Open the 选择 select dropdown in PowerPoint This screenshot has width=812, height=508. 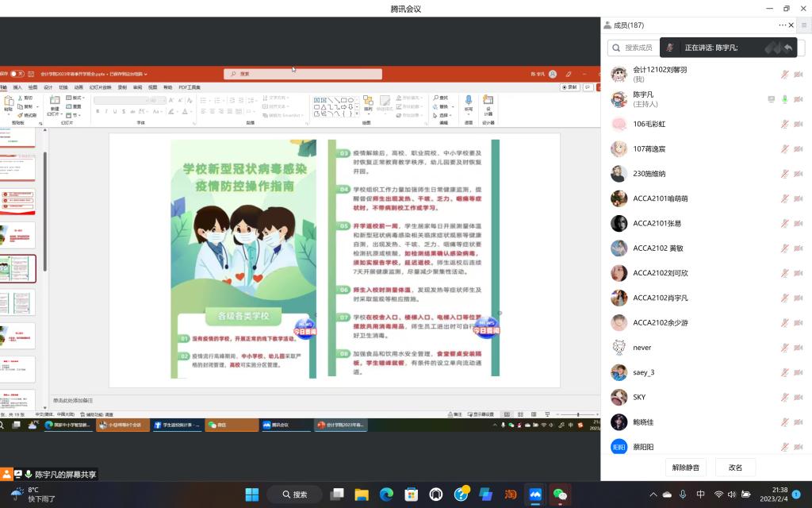click(442, 115)
